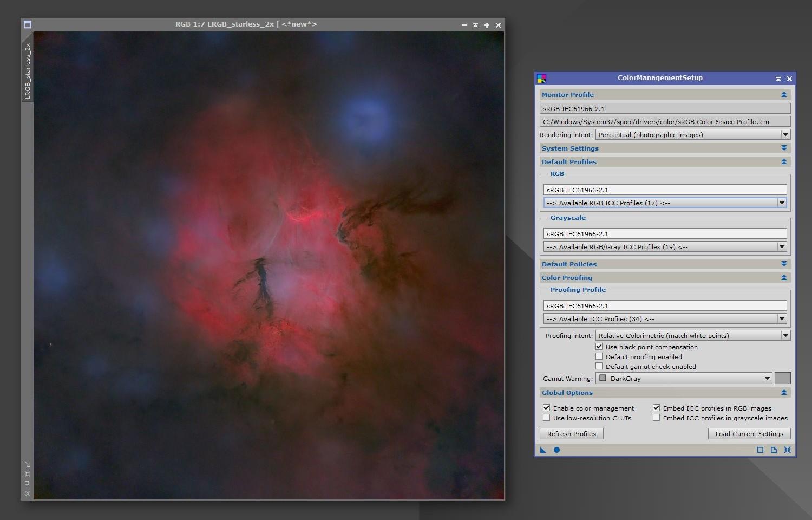
Task: Close the LRGB_starless_2x image window
Action: click(x=498, y=25)
